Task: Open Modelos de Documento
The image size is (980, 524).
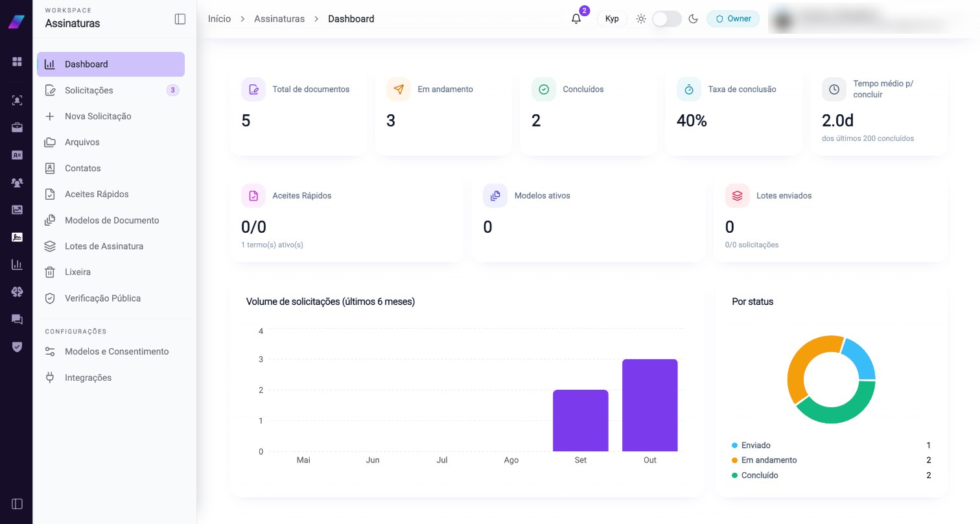Action: 111,220
